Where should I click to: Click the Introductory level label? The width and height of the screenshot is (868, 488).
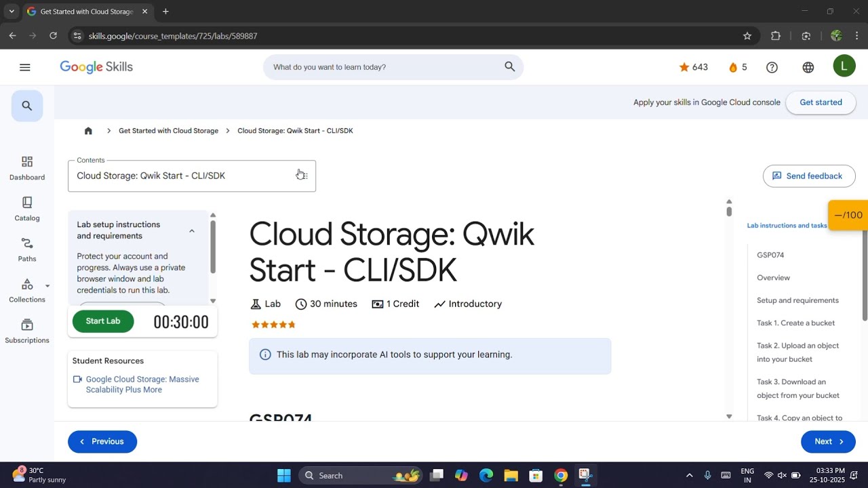[468, 304]
